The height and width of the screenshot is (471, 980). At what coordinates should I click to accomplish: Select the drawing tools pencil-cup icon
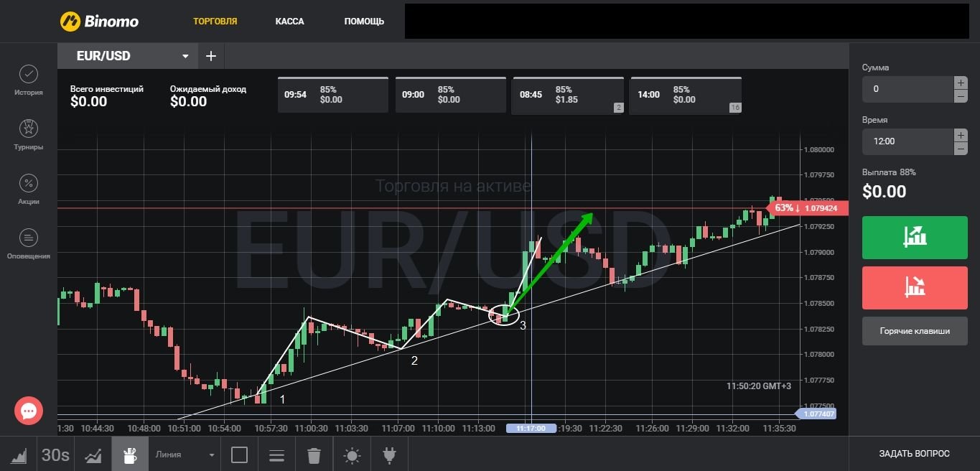pos(129,454)
